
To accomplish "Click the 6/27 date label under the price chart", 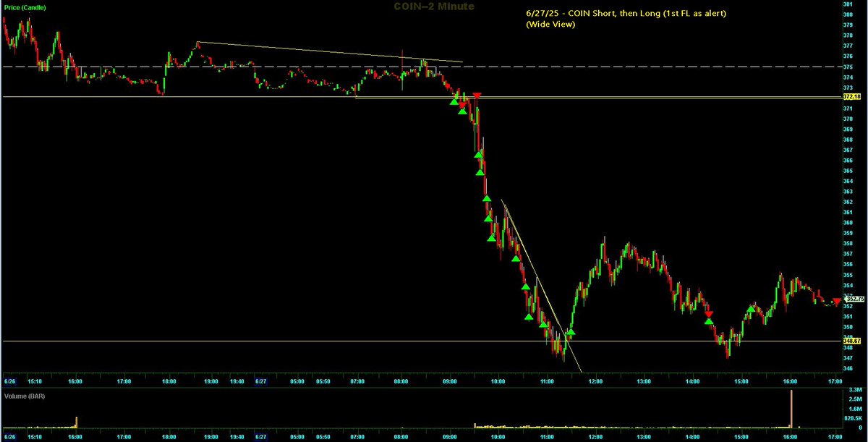I will click(x=261, y=381).
